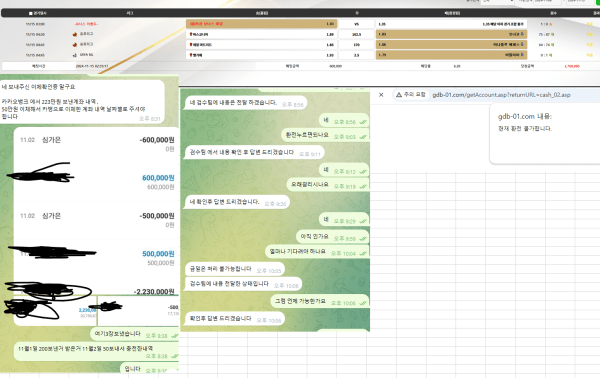Click the read checkmarks next to 오후 8:56 네
This screenshot has width=600, height=378.
point(363,122)
